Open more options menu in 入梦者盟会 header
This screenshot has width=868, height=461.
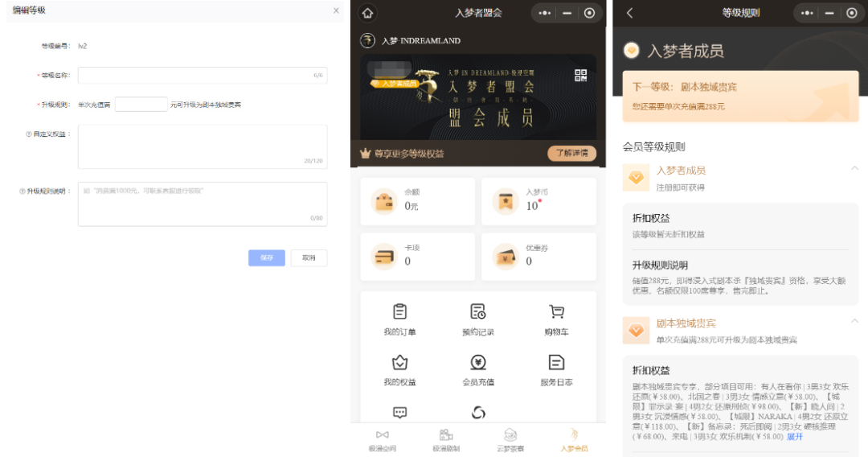545,13
